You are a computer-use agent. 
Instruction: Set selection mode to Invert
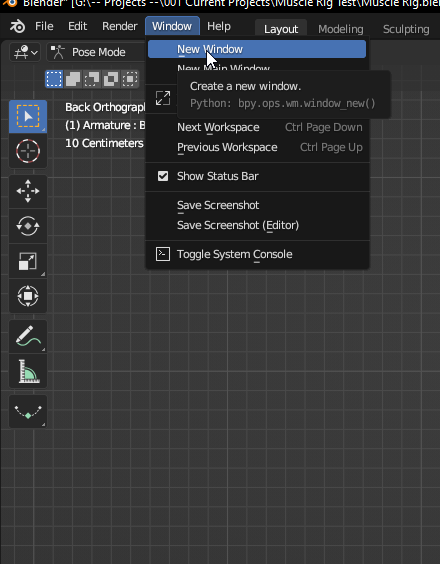(x=111, y=79)
